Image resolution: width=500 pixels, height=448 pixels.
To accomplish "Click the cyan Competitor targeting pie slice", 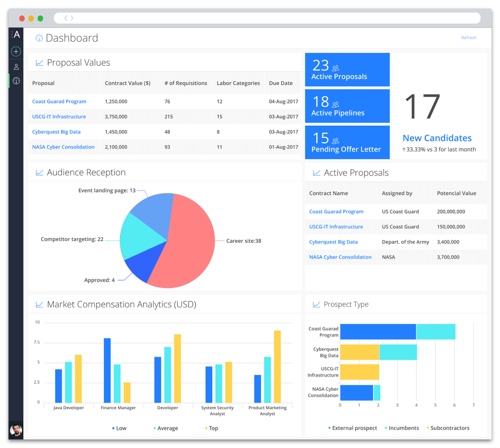I will coord(140,238).
